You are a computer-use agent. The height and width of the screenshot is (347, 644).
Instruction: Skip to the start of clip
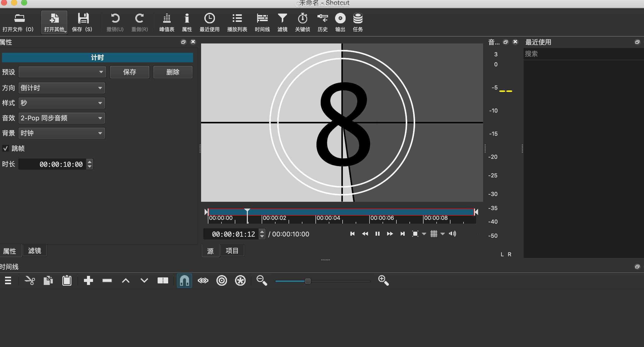click(352, 234)
